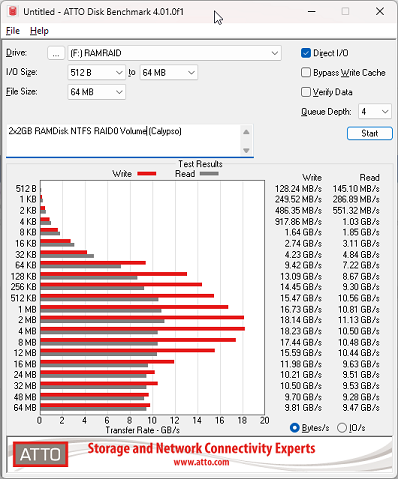Image resolution: width=398 pixels, height=479 pixels.
Task: Click the 917.86 MB/s write value
Action: pos(298,222)
